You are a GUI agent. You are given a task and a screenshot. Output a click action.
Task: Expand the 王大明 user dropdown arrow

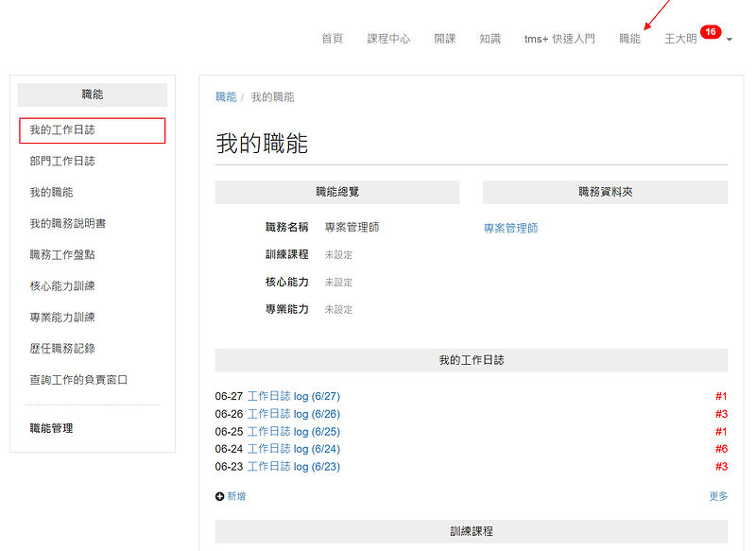(730, 40)
